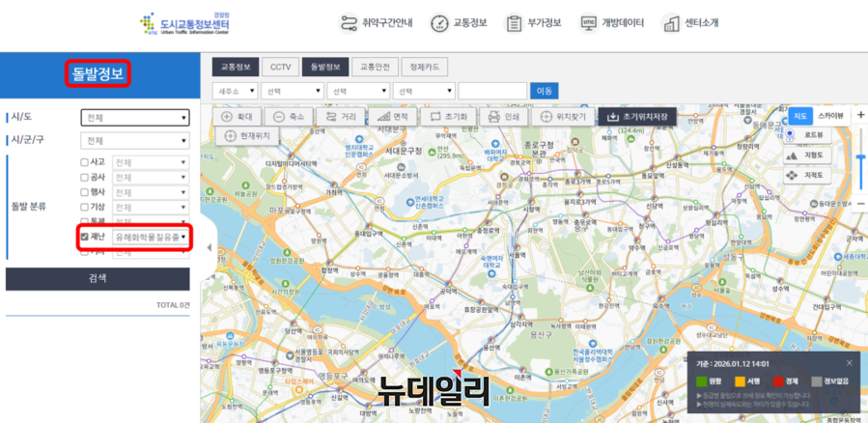Screen dimensions: 868x423
Task: Open the 선택 dropdown beside the address input
Action: [424, 91]
